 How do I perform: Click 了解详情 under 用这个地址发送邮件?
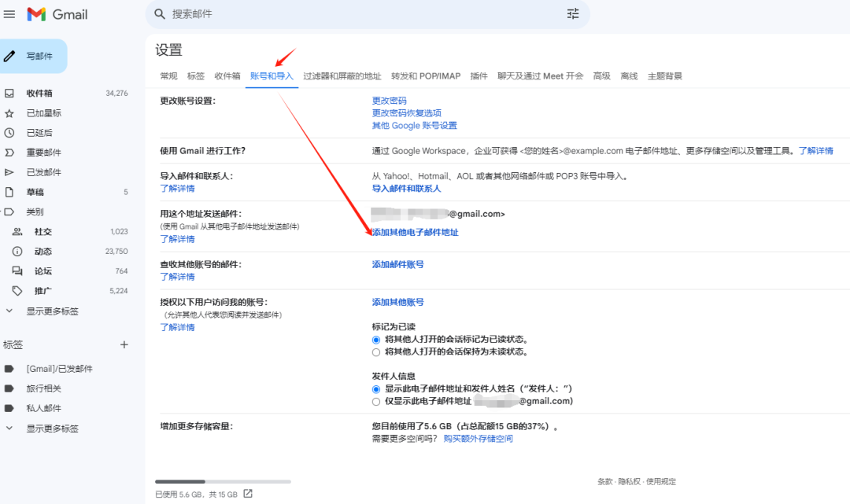(x=177, y=239)
